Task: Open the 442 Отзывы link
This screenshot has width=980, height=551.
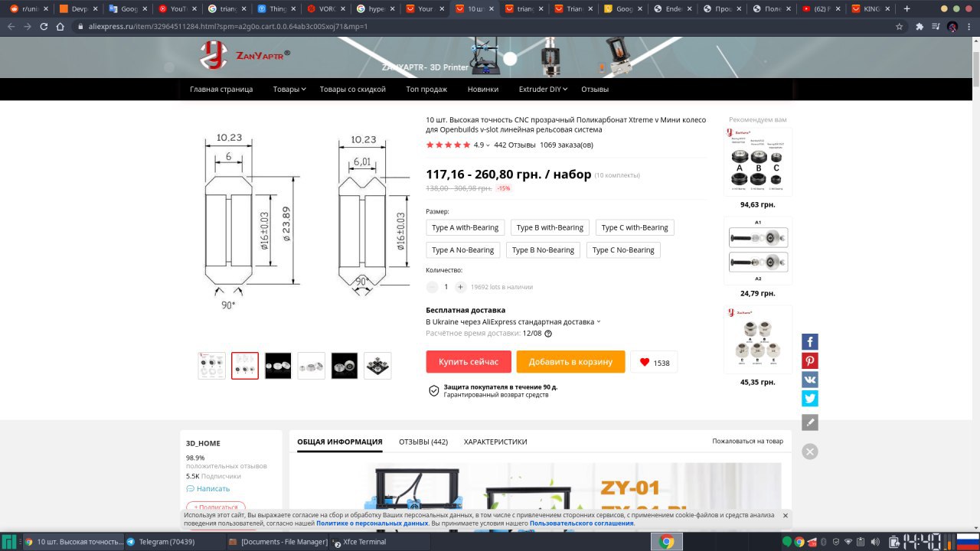Action: coord(514,145)
